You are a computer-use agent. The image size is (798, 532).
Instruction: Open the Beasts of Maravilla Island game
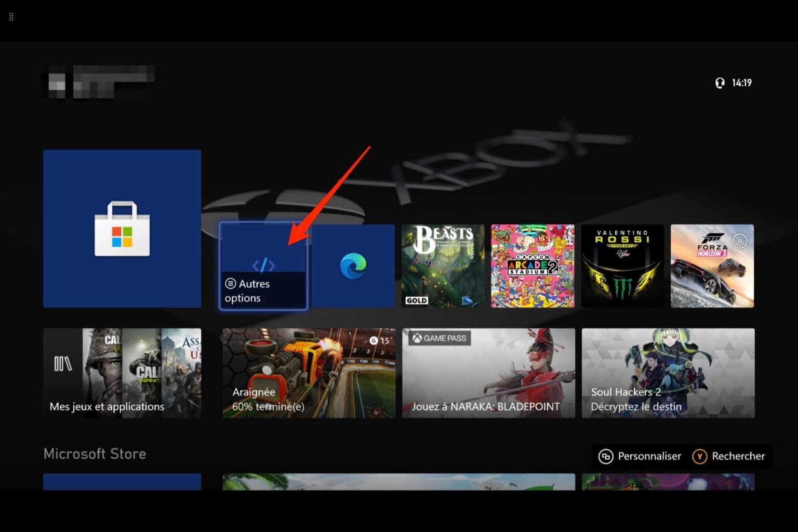(x=443, y=266)
